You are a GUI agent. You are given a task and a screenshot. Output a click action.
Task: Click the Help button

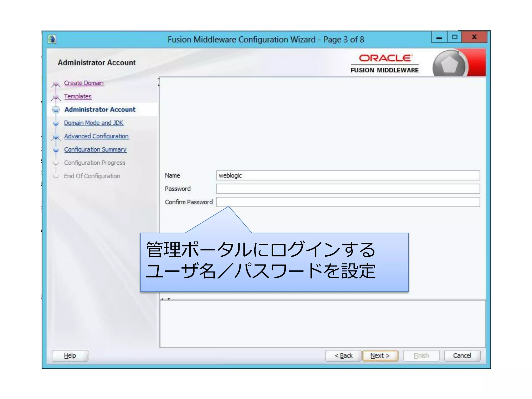click(70, 355)
